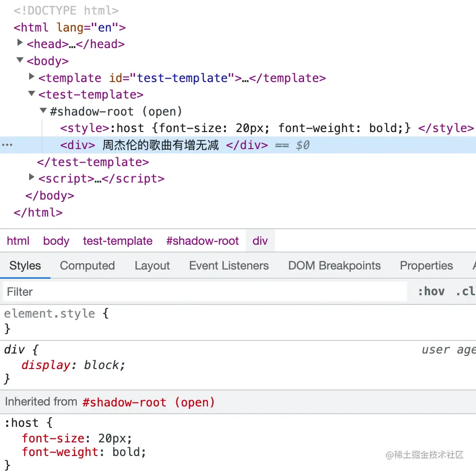This screenshot has width=476, height=472.
Task: Click #shadow-root (open) in Inherited from header
Action: point(149,403)
